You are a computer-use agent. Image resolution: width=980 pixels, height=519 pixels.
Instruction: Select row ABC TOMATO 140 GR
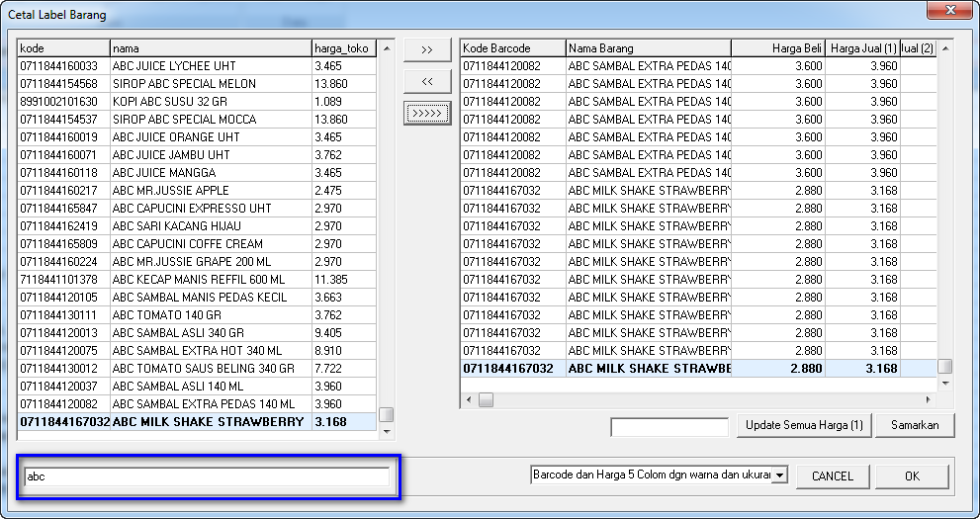(198, 314)
